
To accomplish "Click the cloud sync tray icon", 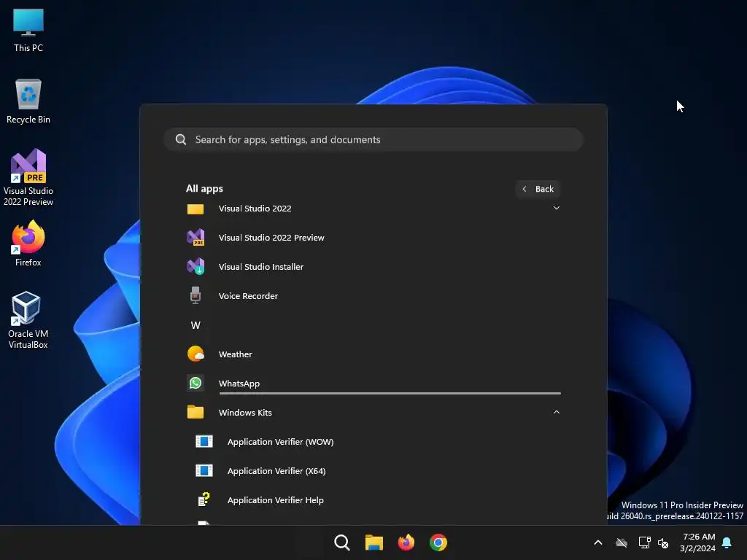I will pyautogui.click(x=622, y=542).
